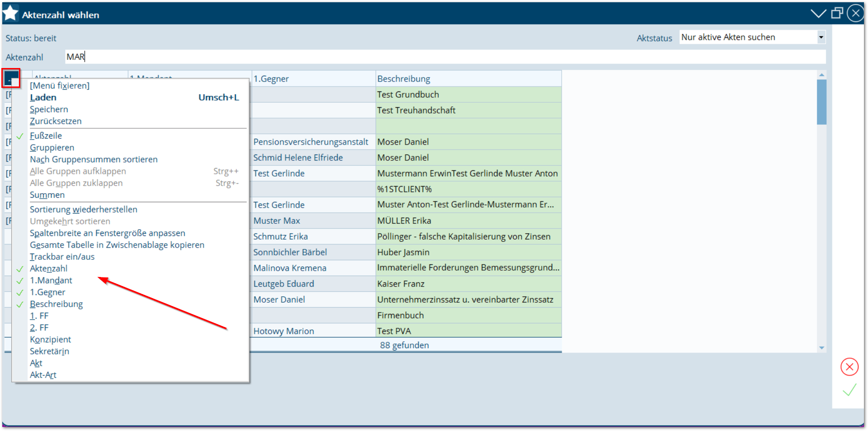Click the scrollbar up arrow
This screenshot has width=868, height=431.
822,75
